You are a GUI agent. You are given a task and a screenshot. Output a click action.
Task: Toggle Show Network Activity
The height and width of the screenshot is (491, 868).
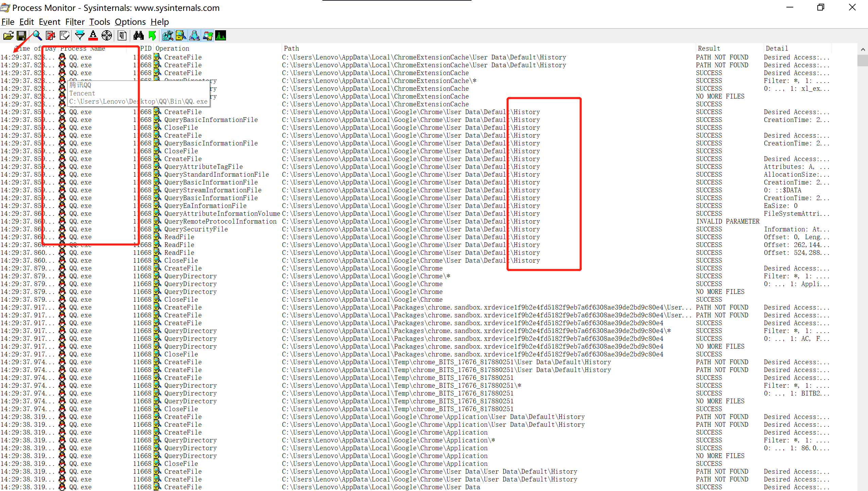pyautogui.click(x=194, y=35)
